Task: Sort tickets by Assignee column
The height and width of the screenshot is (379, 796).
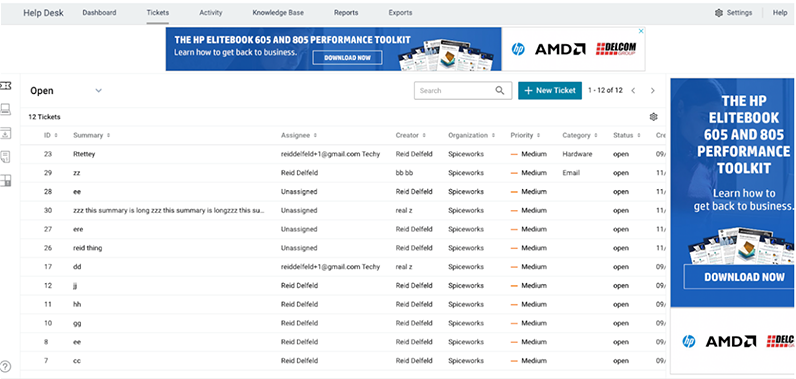Action: point(299,135)
